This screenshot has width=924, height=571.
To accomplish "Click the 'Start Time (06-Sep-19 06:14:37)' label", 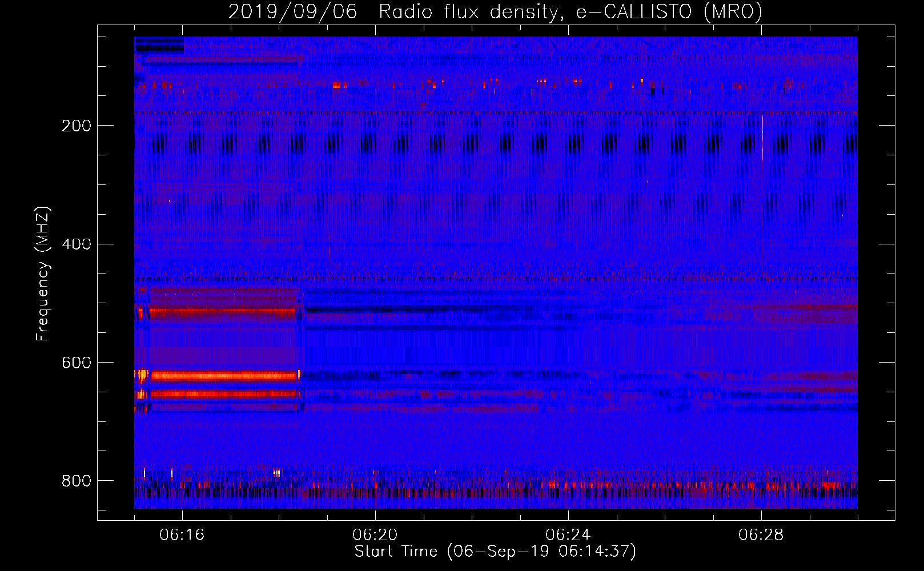I will coord(496,552).
